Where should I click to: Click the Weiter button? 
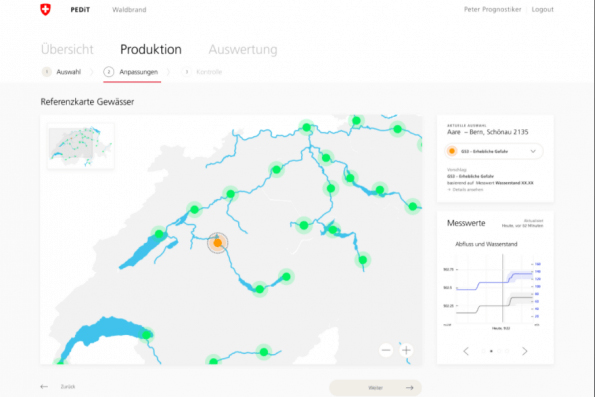click(x=375, y=388)
